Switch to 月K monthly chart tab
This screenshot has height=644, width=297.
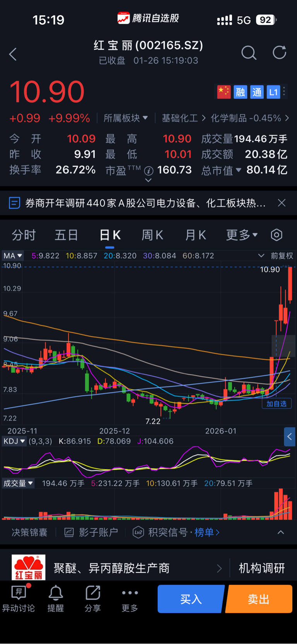(195, 235)
